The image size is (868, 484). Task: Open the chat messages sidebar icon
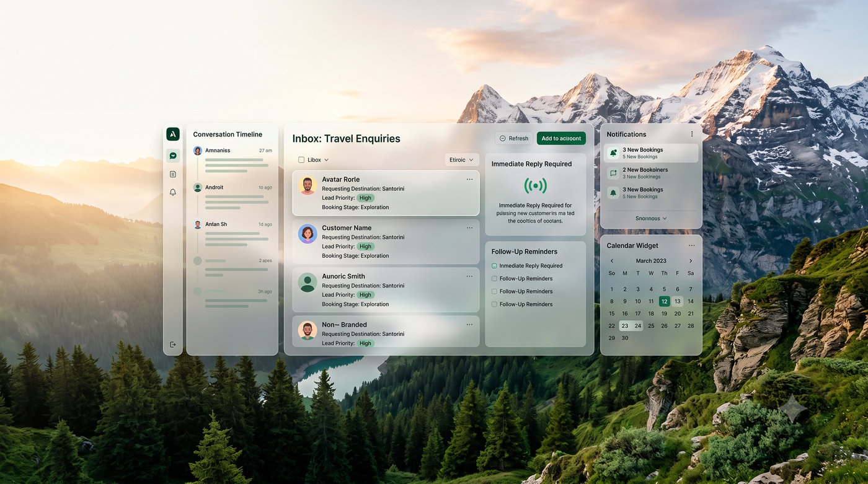(173, 156)
